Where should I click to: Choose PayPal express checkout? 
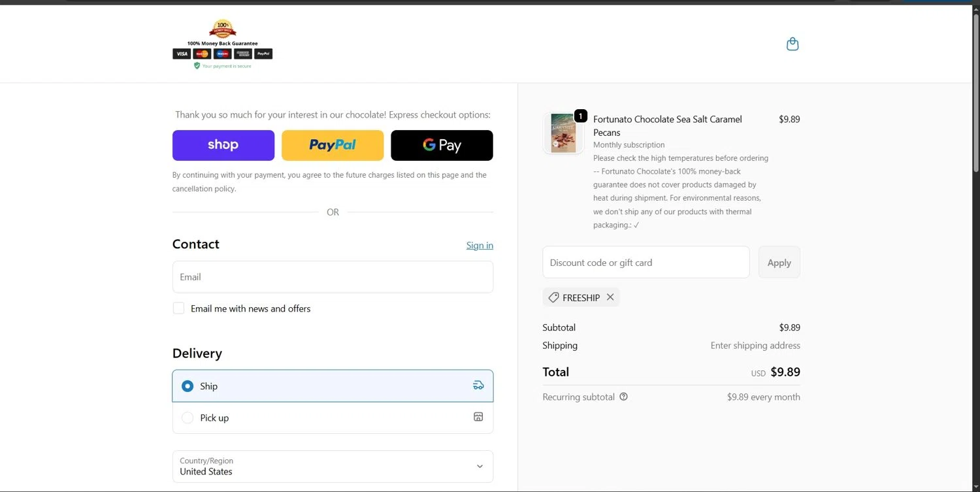(333, 145)
